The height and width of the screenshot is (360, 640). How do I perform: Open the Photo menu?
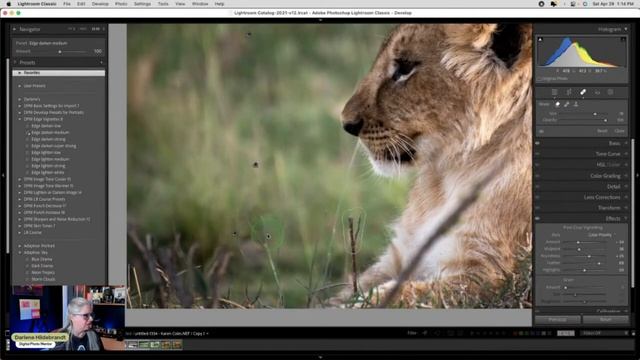click(121, 4)
